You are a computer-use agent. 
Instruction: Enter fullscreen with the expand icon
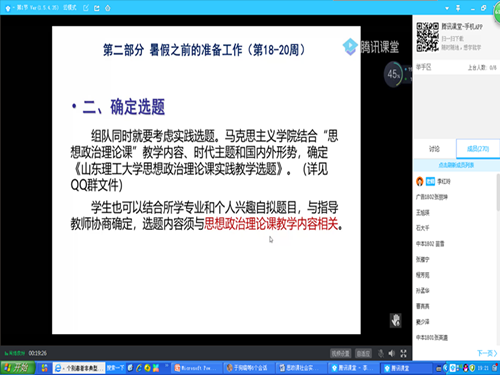click(403, 353)
